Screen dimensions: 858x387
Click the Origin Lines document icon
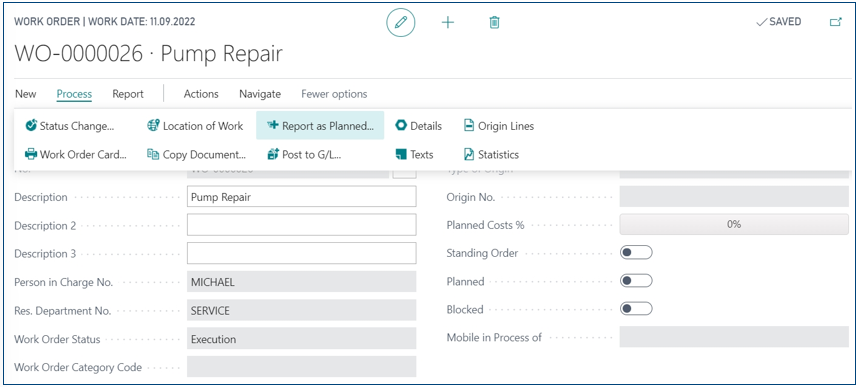point(468,126)
